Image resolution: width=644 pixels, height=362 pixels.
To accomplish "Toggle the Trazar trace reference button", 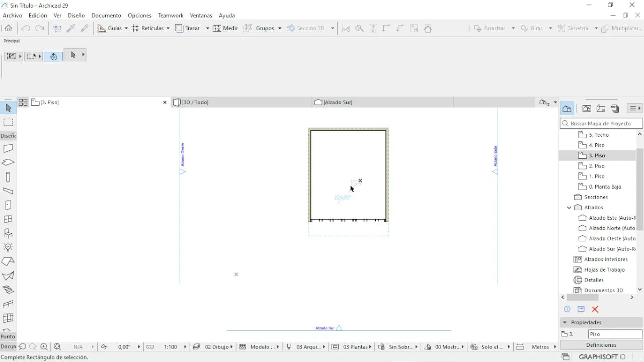I will pos(188,28).
